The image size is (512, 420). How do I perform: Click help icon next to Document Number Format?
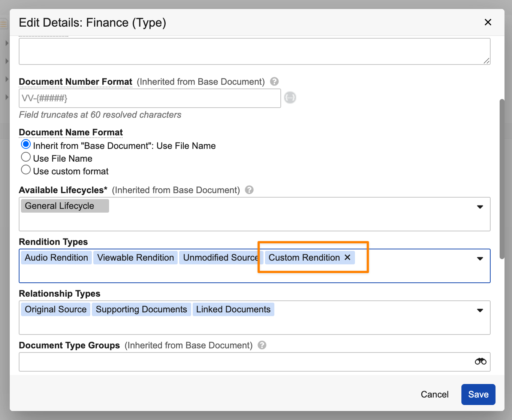(274, 81)
